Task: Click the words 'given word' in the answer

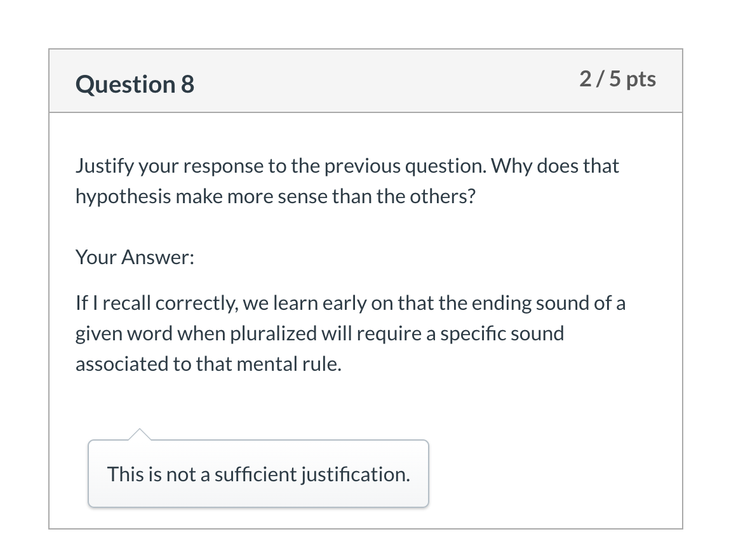Action: [124, 333]
